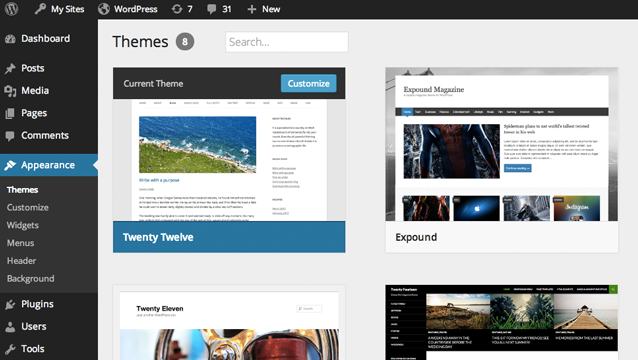The height and width of the screenshot is (360, 638).
Task: Click the Posts pushpin icon
Action: click(x=10, y=68)
